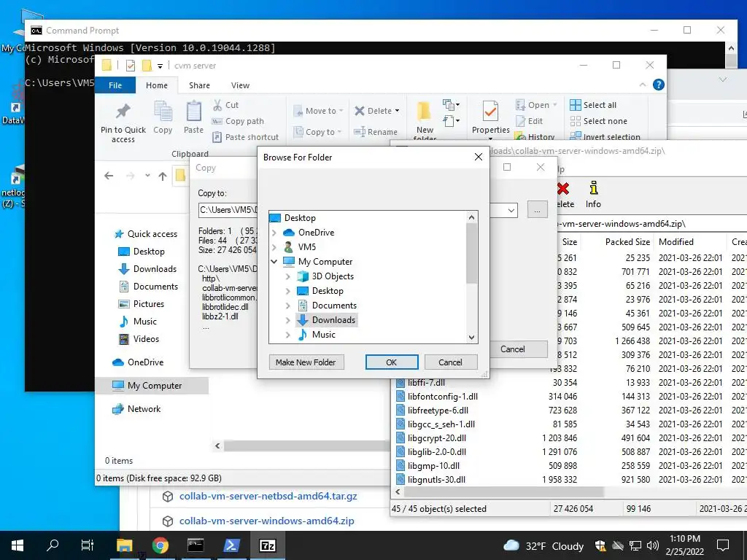Click collab-vm-server-windows-amd64.zip link
The width and height of the screenshot is (747, 560).
tap(267, 521)
